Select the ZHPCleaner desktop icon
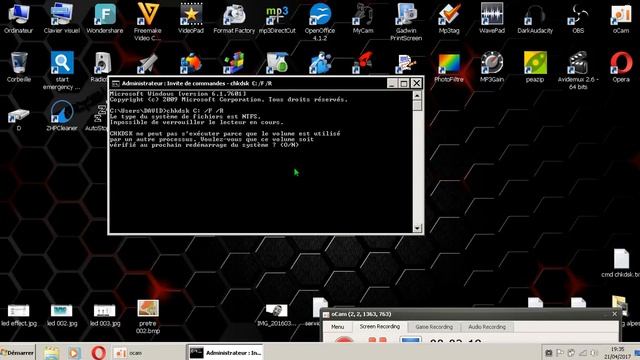 tap(62, 116)
